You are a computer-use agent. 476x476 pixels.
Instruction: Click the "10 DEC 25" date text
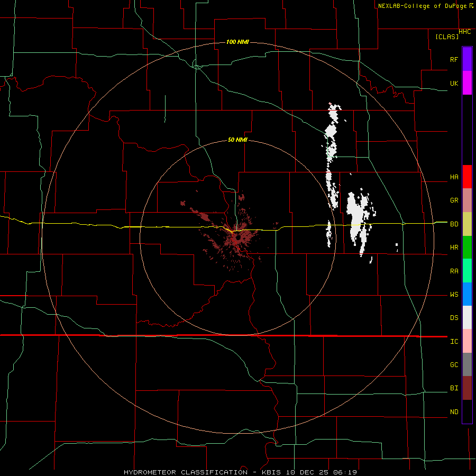307,472
